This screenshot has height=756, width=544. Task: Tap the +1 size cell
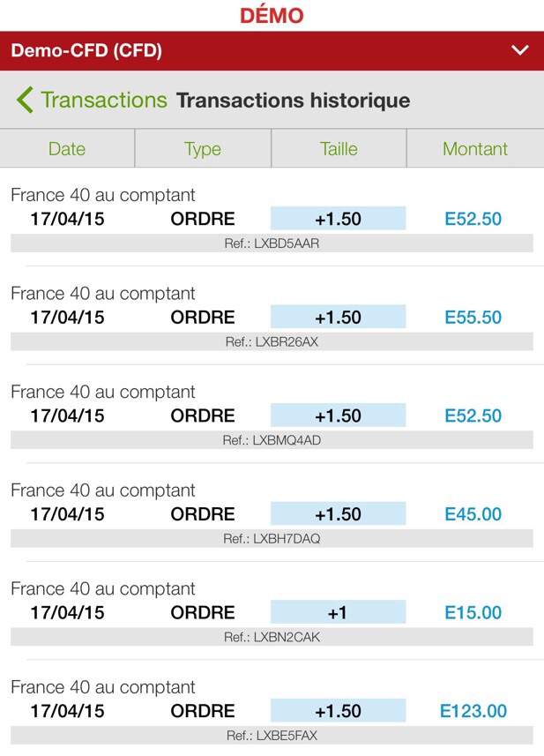[x=338, y=613]
